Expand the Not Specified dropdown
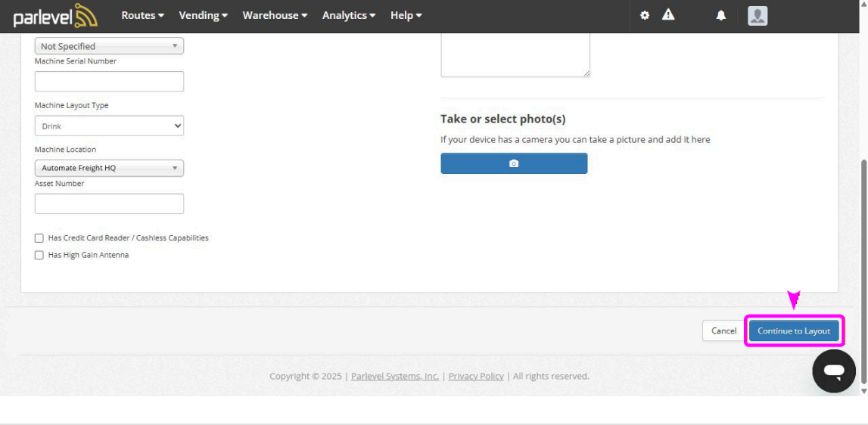 click(x=109, y=46)
